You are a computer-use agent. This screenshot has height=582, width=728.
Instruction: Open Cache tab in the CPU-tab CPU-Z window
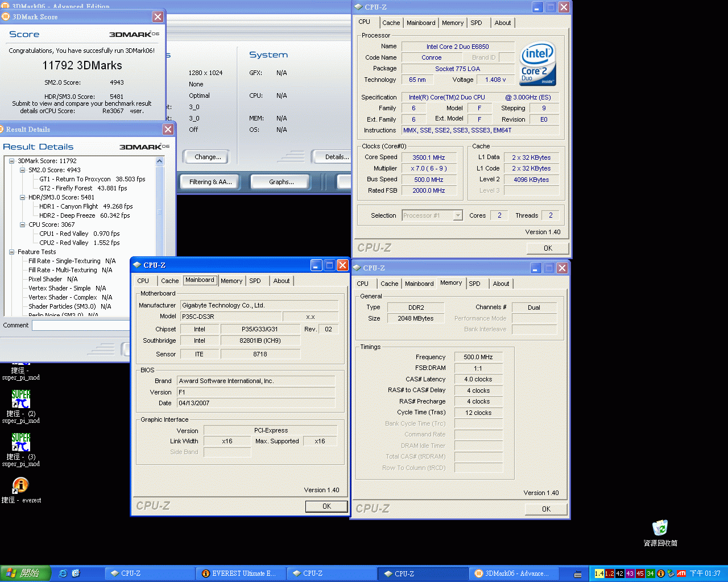coord(391,23)
